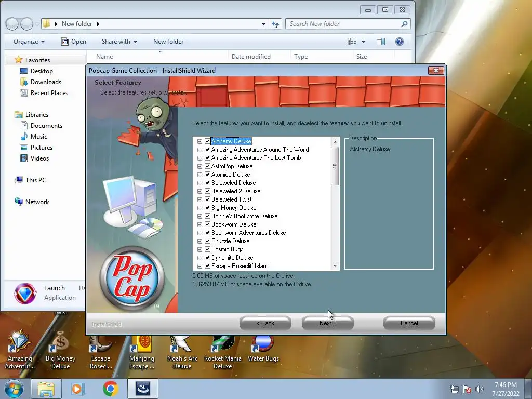532x399 pixels.
Task: Select the Water Bugs desktop shortcut
Action: click(263, 349)
